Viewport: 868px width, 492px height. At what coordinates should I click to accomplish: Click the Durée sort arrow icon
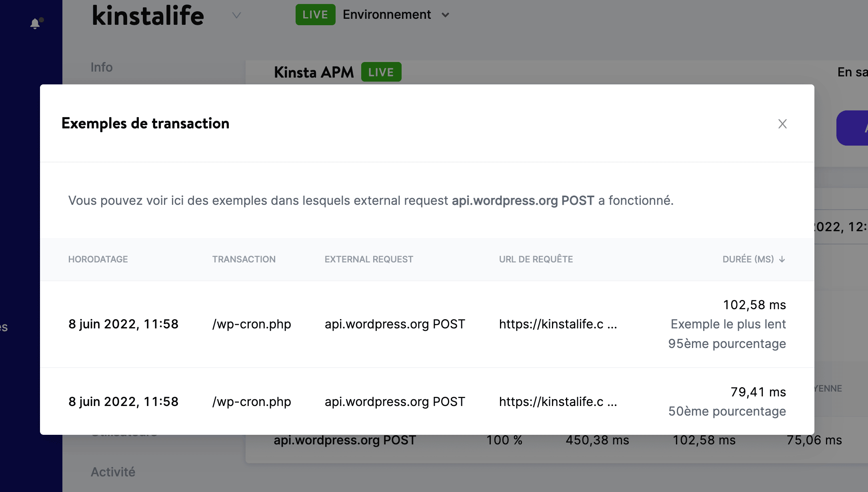[782, 260]
